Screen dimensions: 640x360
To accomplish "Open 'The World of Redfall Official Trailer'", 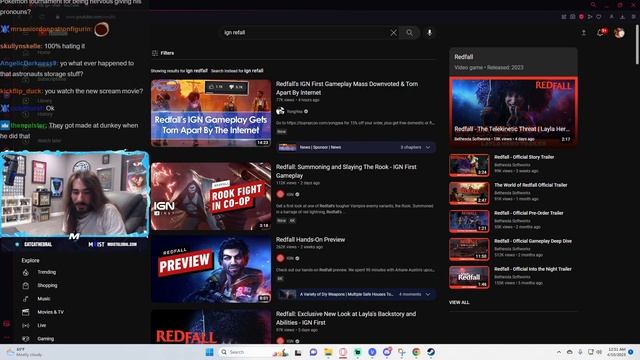I will pyautogui.click(x=531, y=185).
